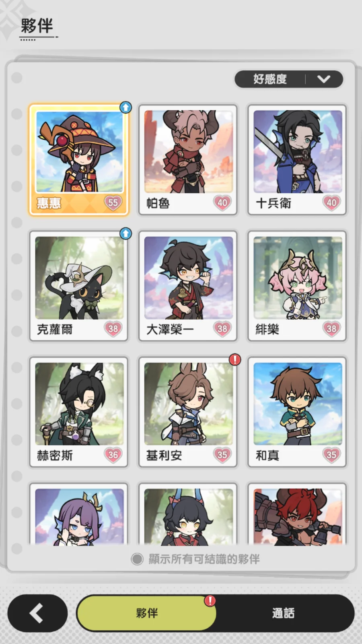Open 緋樂's partner profile
The image size is (362, 644).
click(297, 286)
